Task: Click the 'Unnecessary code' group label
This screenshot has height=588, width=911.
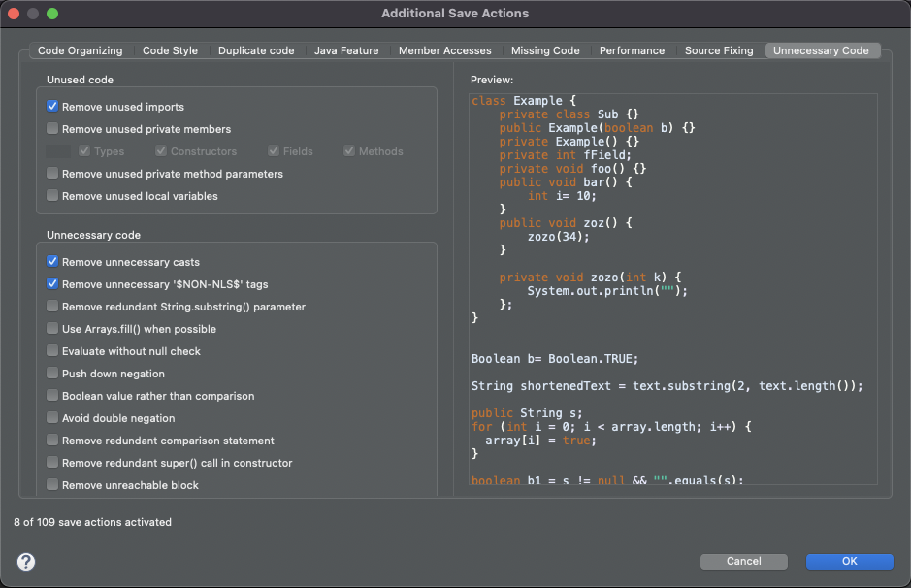Action: [x=93, y=235]
